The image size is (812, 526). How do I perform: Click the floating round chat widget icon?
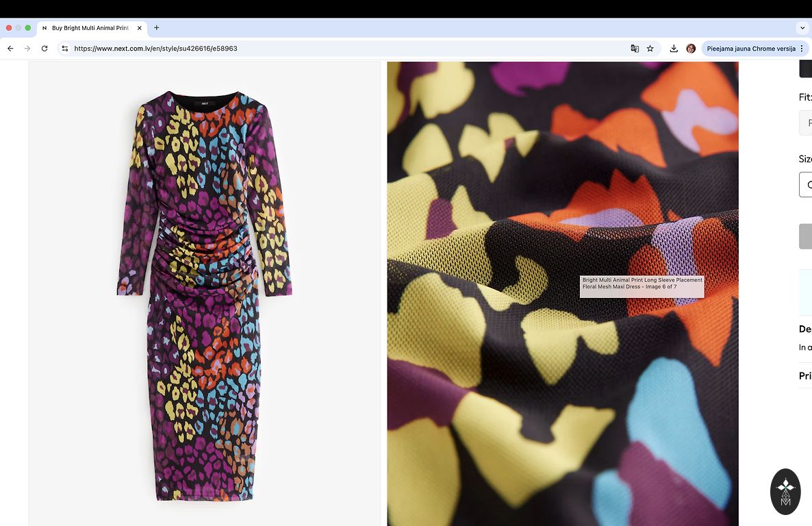(x=785, y=491)
